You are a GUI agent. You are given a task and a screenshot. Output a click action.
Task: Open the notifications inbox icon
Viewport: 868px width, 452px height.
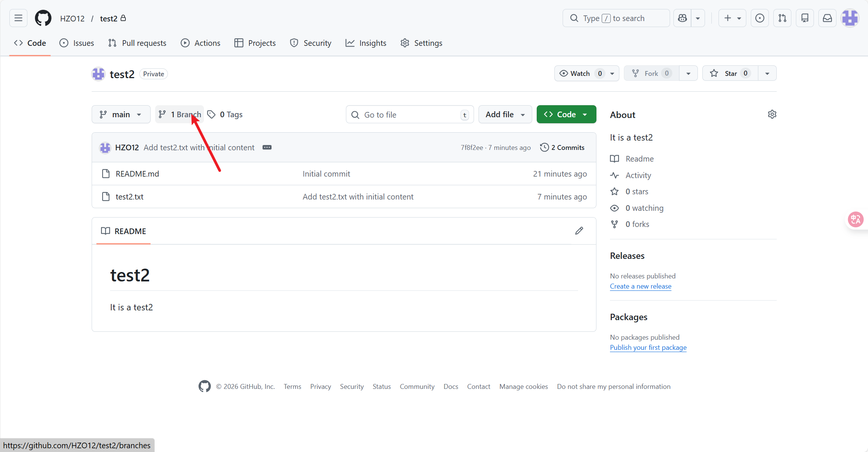point(827,18)
